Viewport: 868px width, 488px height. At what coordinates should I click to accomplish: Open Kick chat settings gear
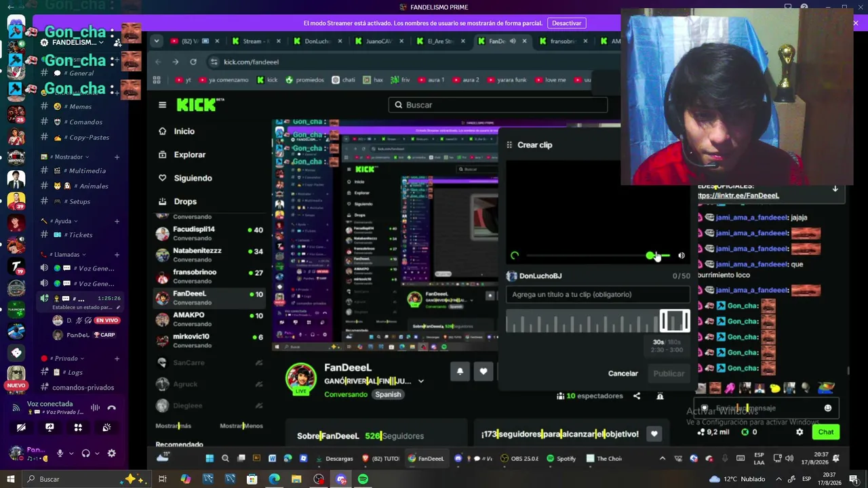pos(800,432)
